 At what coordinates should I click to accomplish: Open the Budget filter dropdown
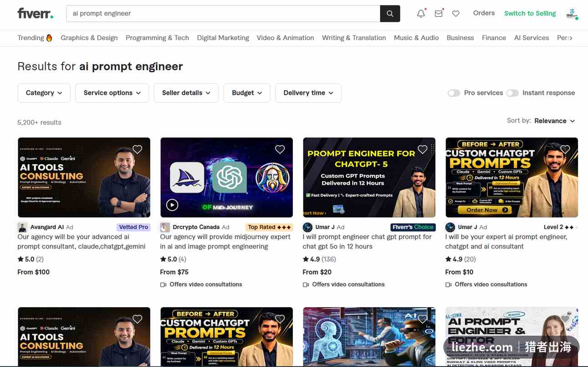click(x=247, y=93)
